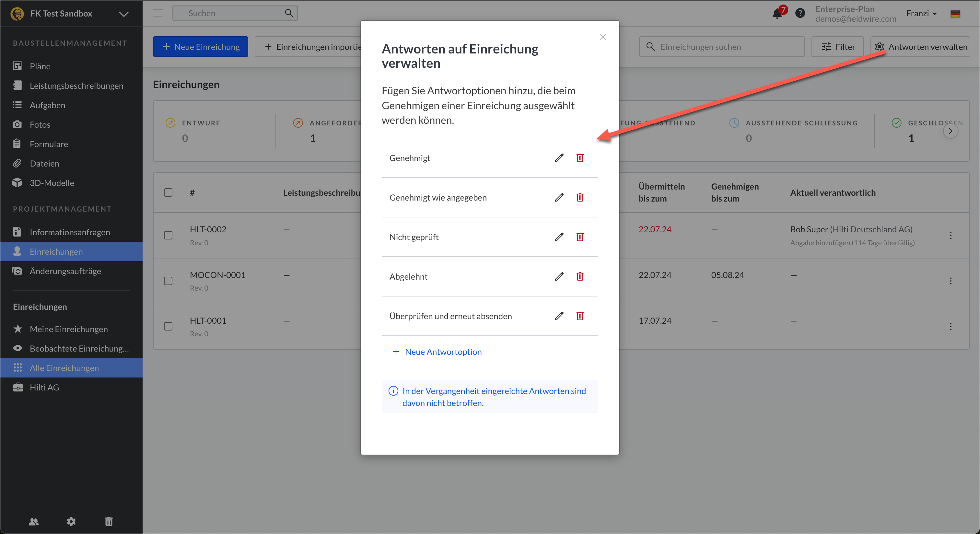The height and width of the screenshot is (534, 980).
Task: Select all submissions checkbox in header
Action: coord(168,192)
